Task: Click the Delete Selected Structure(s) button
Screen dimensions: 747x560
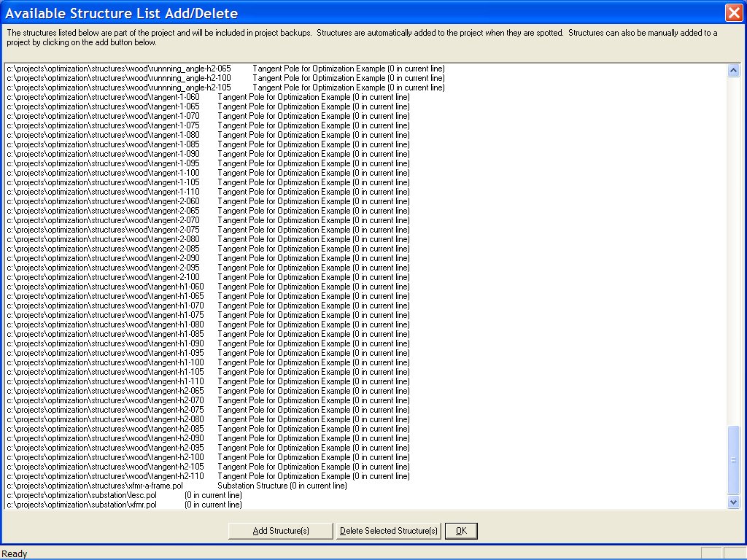Action: coord(389,531)
